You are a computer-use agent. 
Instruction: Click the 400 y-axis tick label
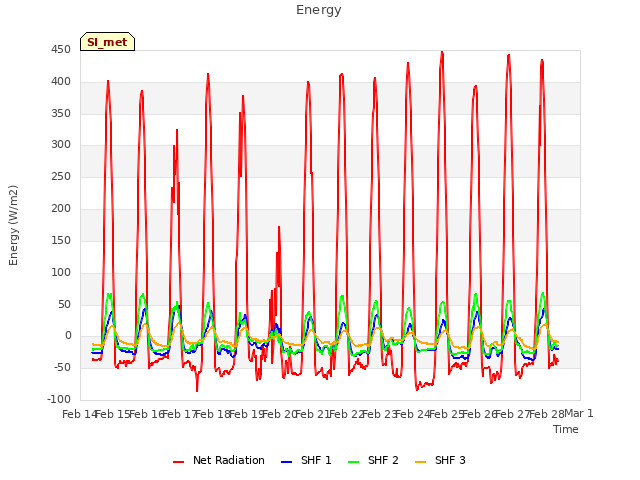click(61, 82)
